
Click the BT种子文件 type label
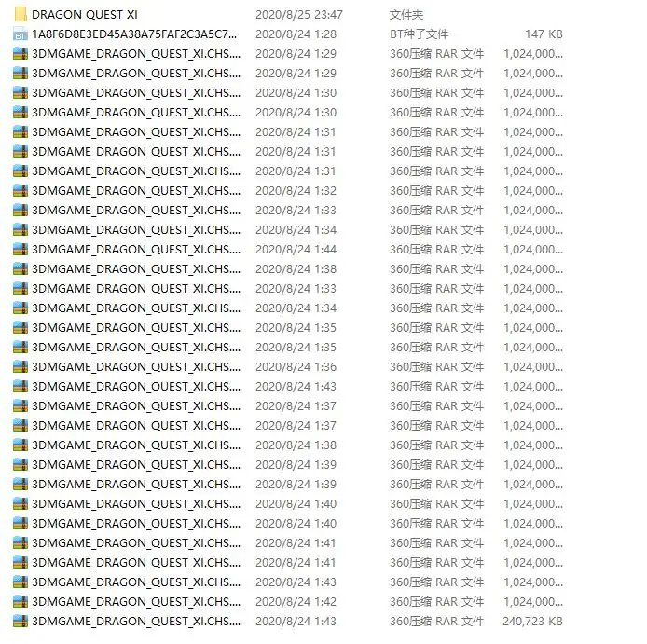(419, 34)
